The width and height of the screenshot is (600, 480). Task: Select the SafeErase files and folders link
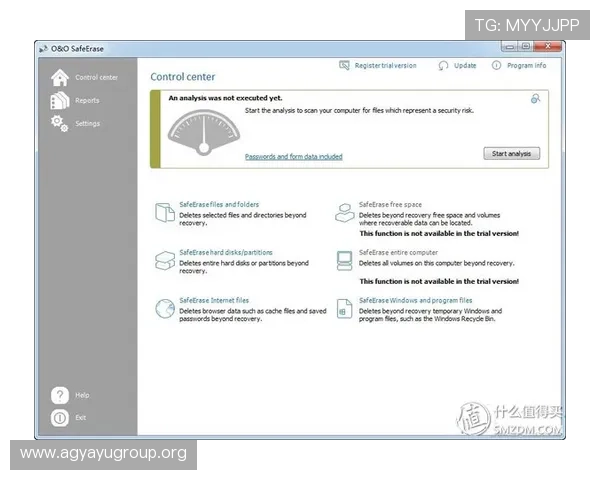[x=218, y=204]
